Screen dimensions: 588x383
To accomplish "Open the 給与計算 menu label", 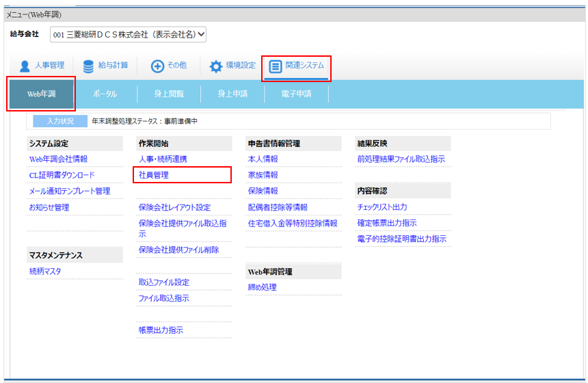I will (x=113, y=65).
